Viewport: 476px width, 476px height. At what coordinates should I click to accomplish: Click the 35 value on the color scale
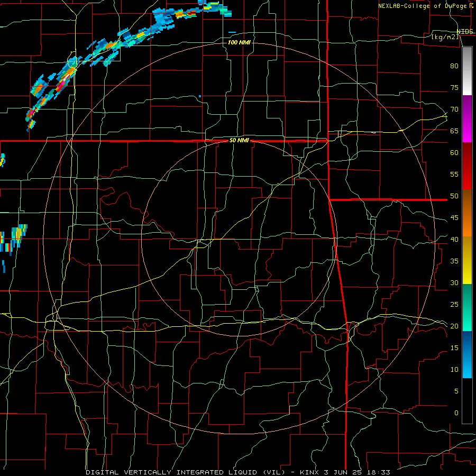click(454, 261)
